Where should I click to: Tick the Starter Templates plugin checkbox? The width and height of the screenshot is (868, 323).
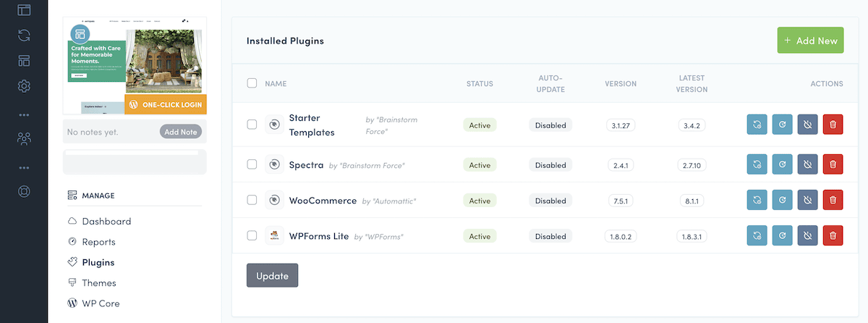(x=252, y=125)
